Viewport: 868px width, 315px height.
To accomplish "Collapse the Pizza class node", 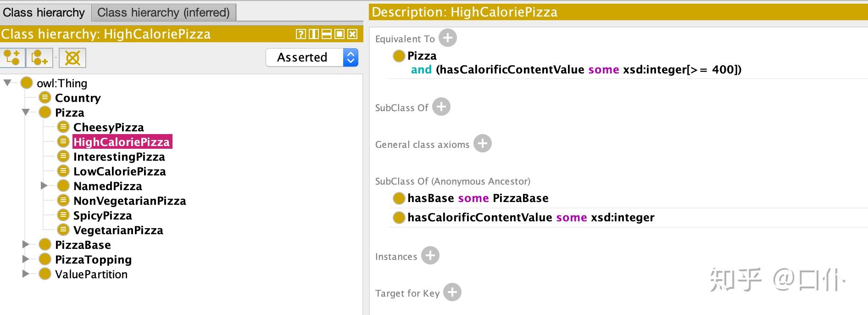I will click(x=26, y=112).
